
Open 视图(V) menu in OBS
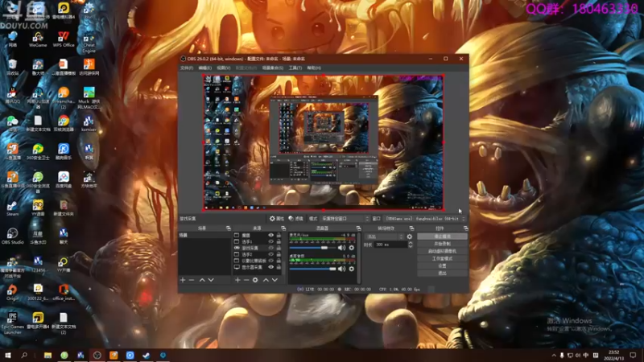pos(224,68)
